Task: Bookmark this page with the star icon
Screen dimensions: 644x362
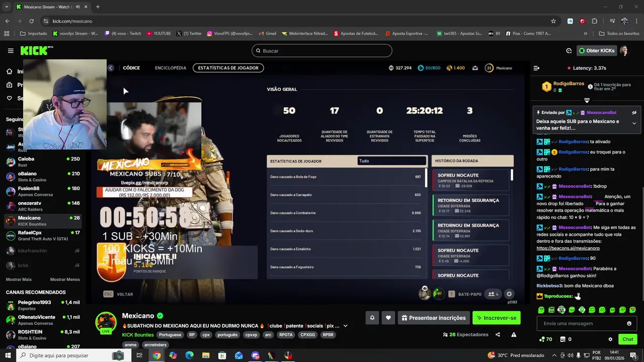Action: click(553, 21)
